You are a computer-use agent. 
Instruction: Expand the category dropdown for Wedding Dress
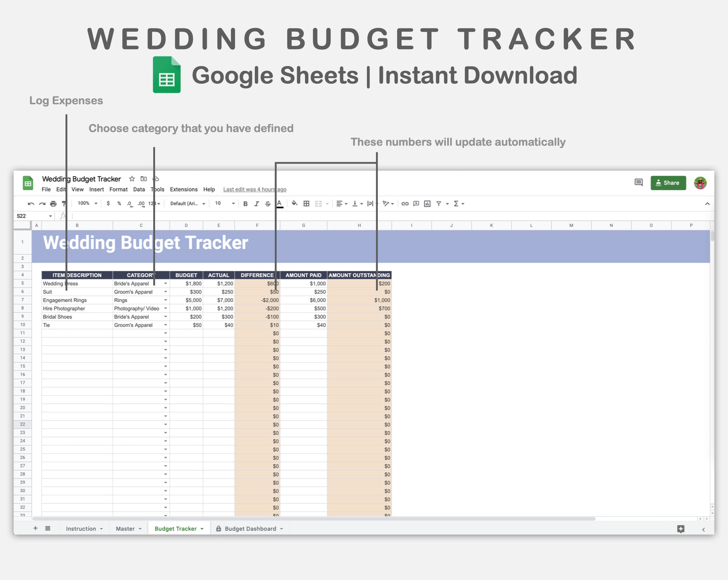[166, 283]
